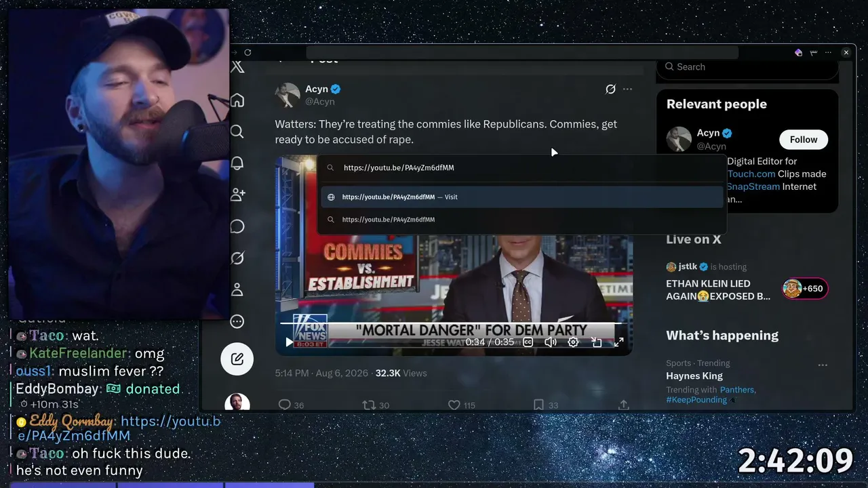868x488 pixels.
Task: Click the #KeepPounding hashtag link
Action: (696, 400)
